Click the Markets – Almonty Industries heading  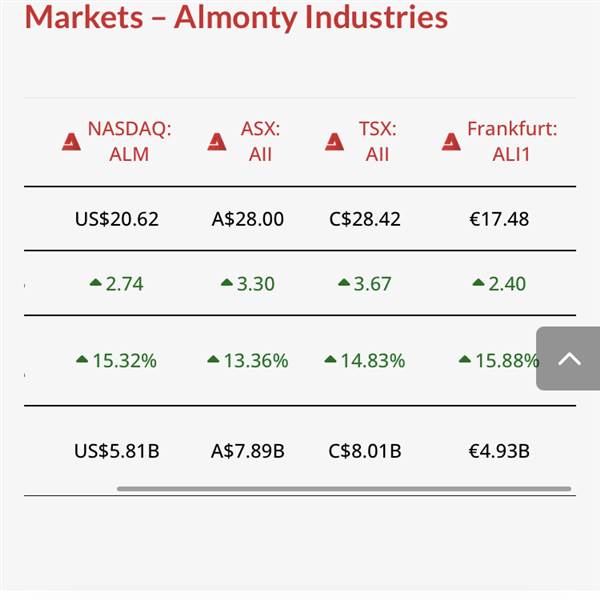(x=236, y=17)
